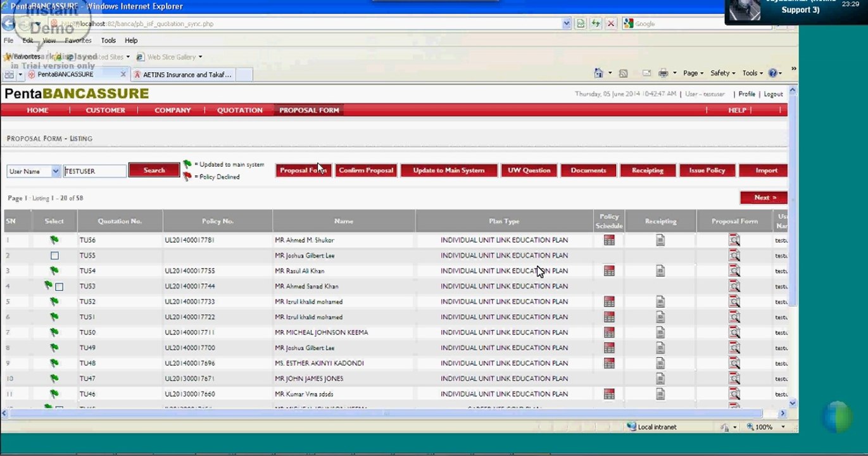Image resolution: width=868 pixels, height=456 pixels.
Task: Preview proposal form for quotation TU52
Action: [x=734, y=301]
